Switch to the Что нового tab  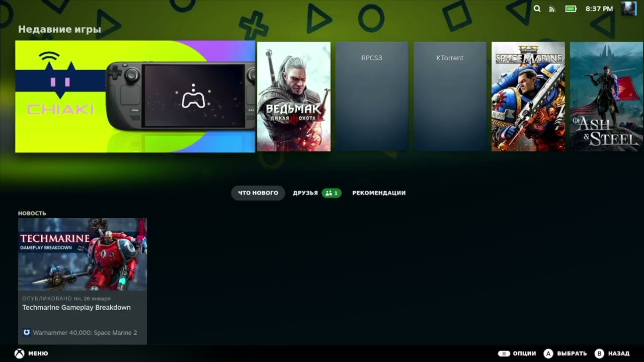click(x=258, y=193)
